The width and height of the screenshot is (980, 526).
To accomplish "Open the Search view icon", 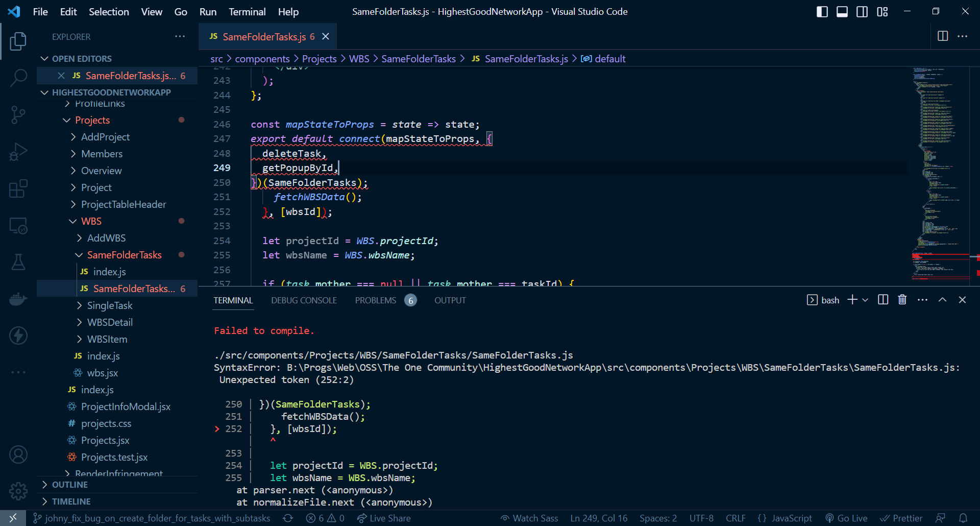I will click(18, 78).
